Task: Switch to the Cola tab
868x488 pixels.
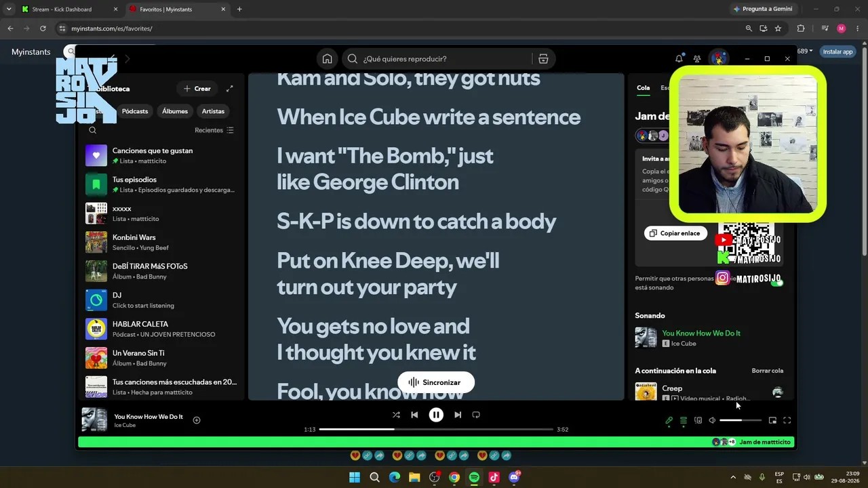Action: (643, 88)
